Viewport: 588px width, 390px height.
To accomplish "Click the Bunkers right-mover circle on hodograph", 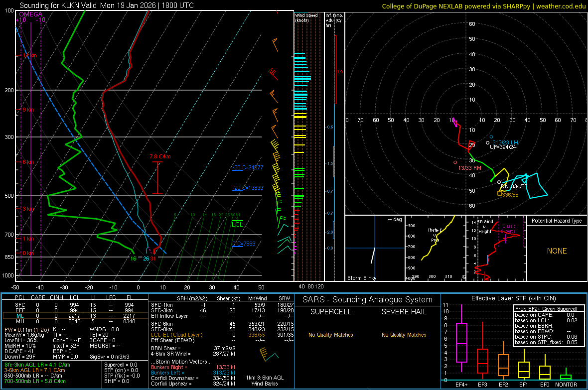I will 455,162.
